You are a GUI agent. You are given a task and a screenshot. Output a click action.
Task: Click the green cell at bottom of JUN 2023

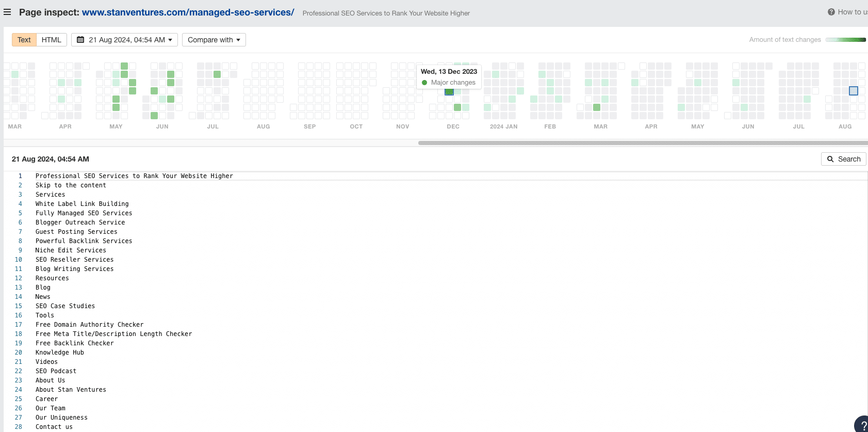point(154,116)
